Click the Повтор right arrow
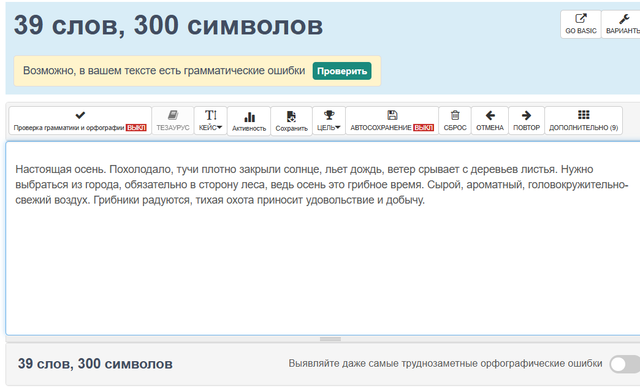The width and height of the screenshot is (640, 387). point(527,121)
